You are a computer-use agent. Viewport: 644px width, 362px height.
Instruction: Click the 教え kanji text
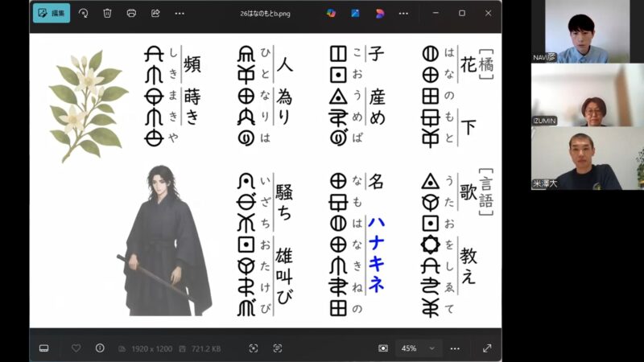pos(469,266)
